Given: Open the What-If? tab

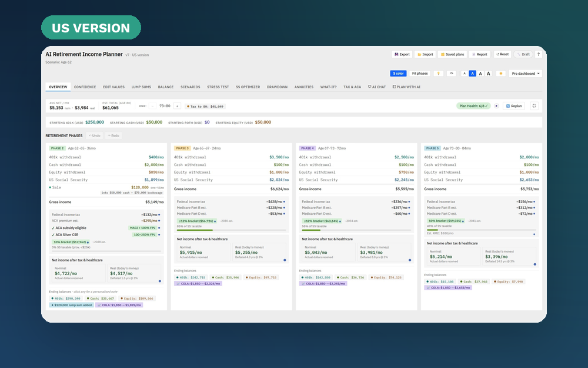Looking at the screenshot, I should point(329,87).
